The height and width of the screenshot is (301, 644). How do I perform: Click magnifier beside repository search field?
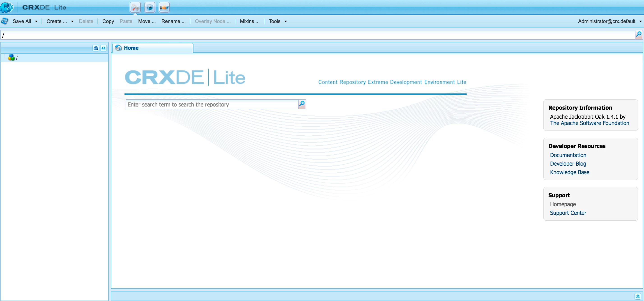(302, 104)
